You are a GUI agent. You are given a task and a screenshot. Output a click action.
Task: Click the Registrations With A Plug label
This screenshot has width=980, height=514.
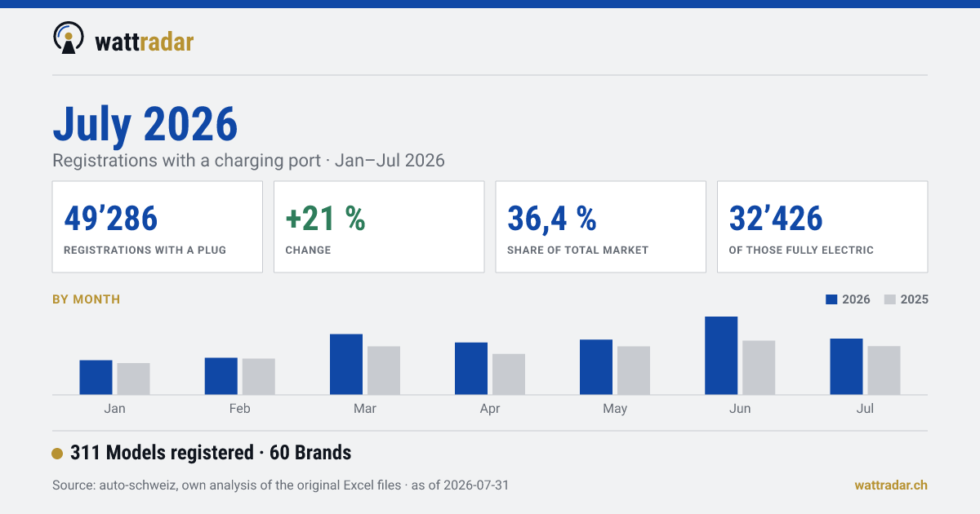coord(145,250)
